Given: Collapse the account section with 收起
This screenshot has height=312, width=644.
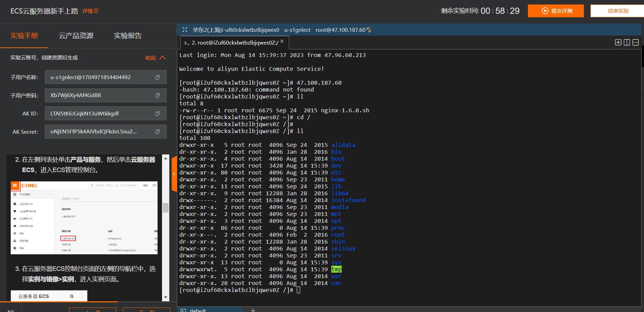Looking at the screenshot, I should point(155,58).
